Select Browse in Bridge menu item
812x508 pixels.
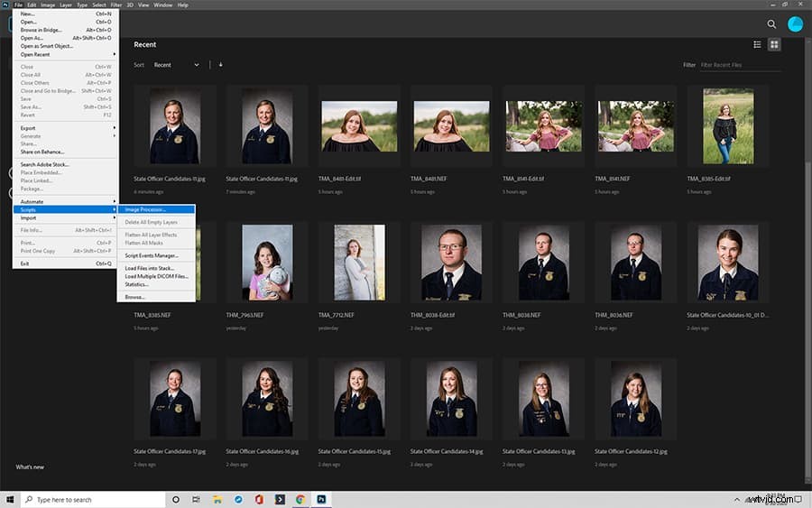(65, 30)
